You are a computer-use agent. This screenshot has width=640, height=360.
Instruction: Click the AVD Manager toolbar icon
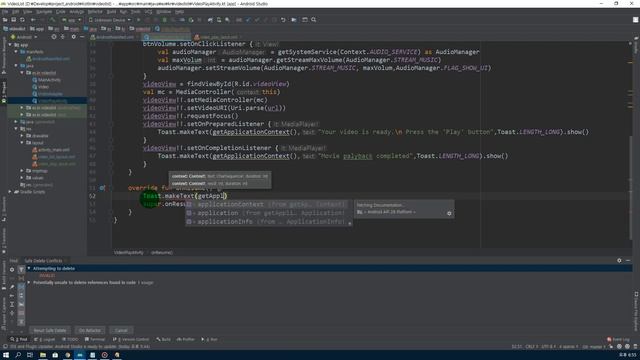tap(219, 20)
